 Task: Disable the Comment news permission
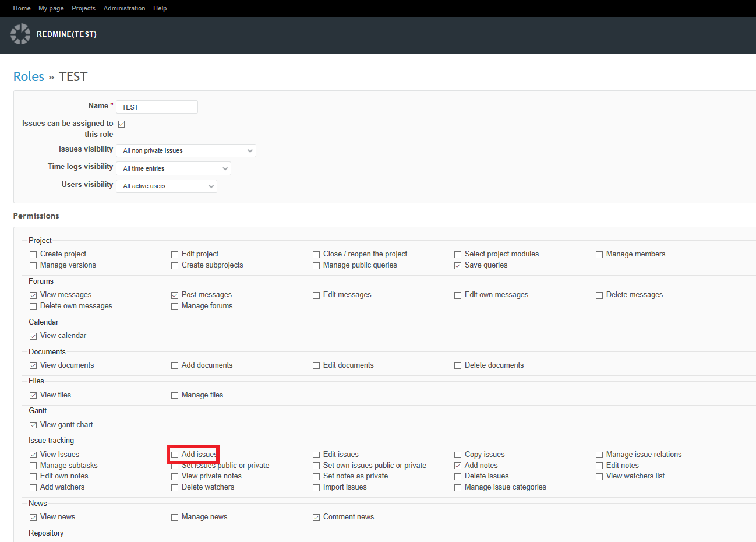pyautogui.click(x=316, y=518)
